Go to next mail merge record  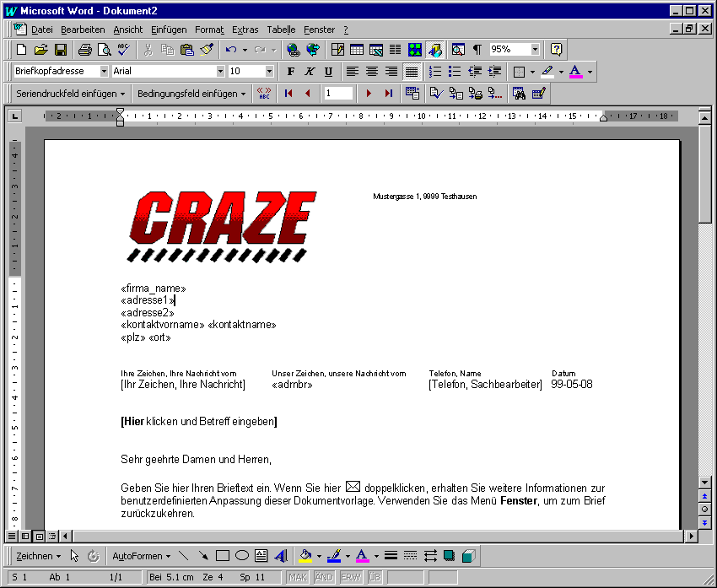click(x=369, y=94)
